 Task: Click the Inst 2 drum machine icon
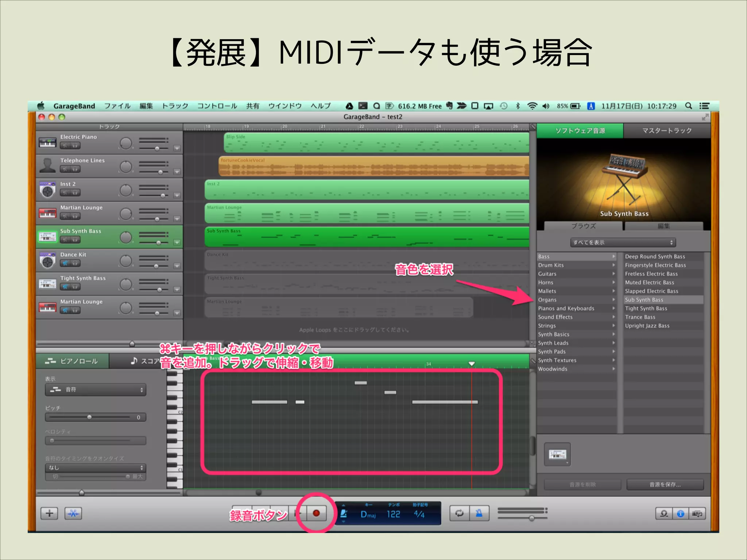click(x=47, y=190)
